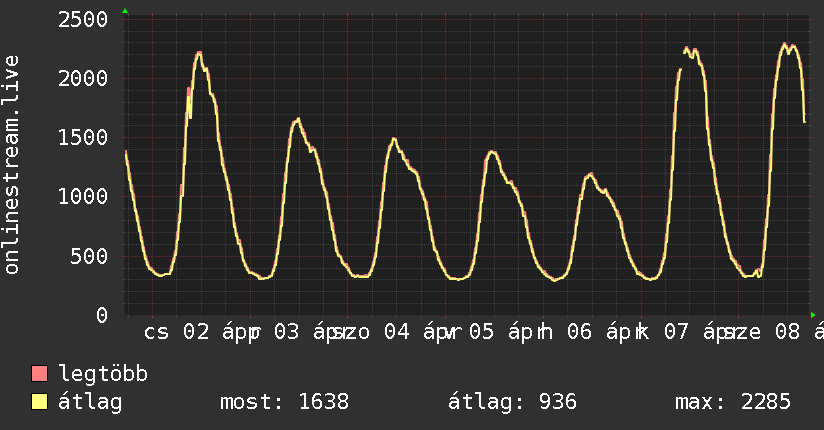Click the 07 date label on x-axis

click(676, 332)
